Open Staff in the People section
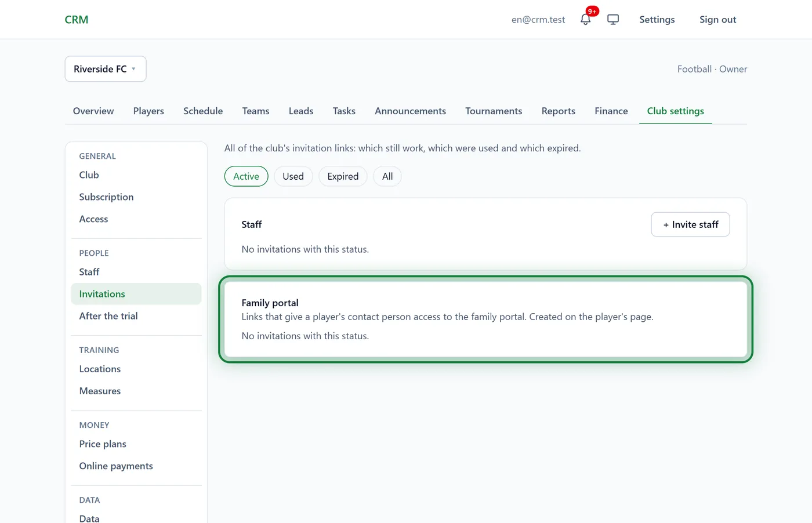The width and height of the screenshot is (812, 523). [x=136, y=272]
